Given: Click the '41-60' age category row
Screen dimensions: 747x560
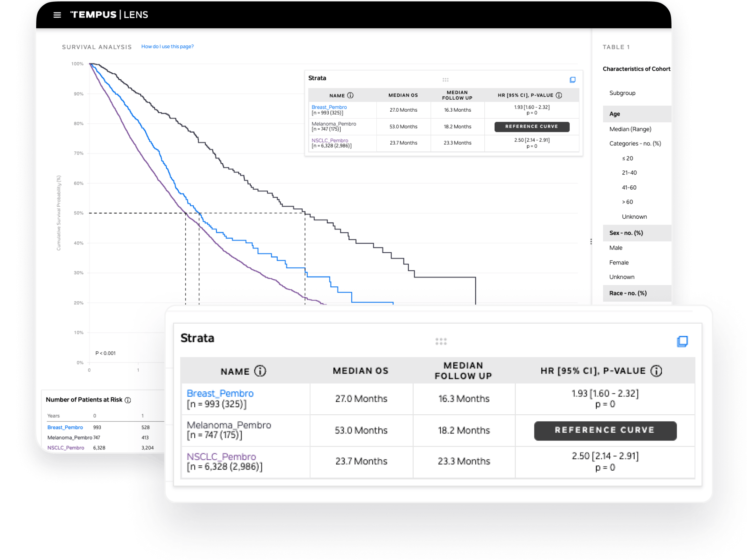Looking at the screenshot, I should click(629, 187).
